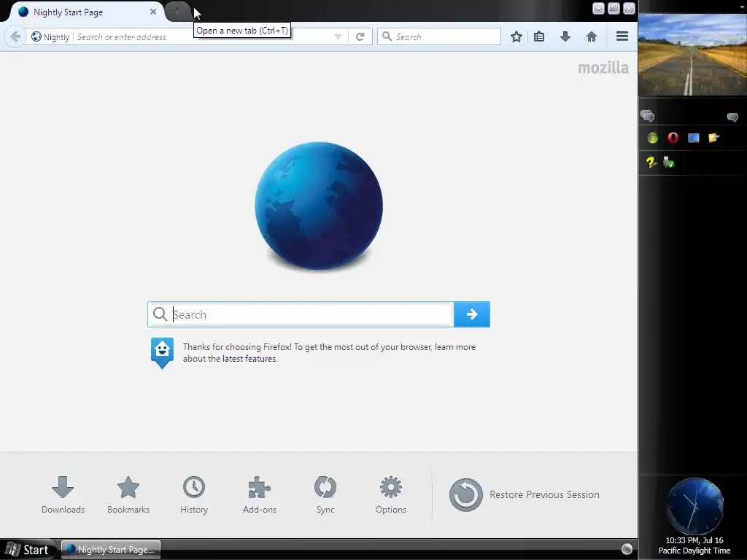Image resolution: width=747 pixels, height=560 pixels.
Task: Open Bookmarks from the start page
Action: click(x=128, y=495)
